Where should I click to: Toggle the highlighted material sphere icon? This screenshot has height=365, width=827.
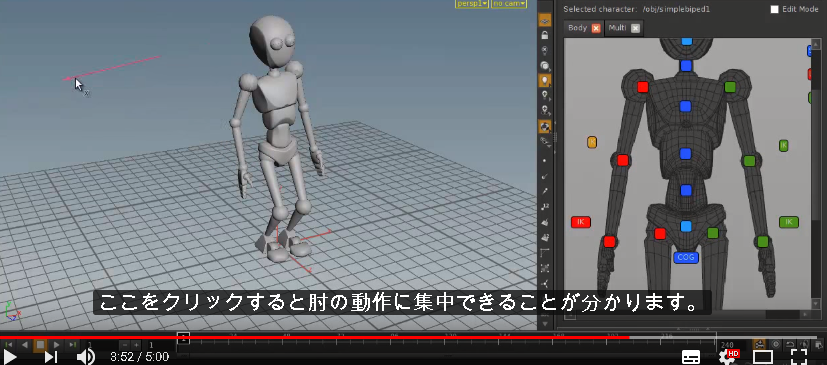pos(545,127)
